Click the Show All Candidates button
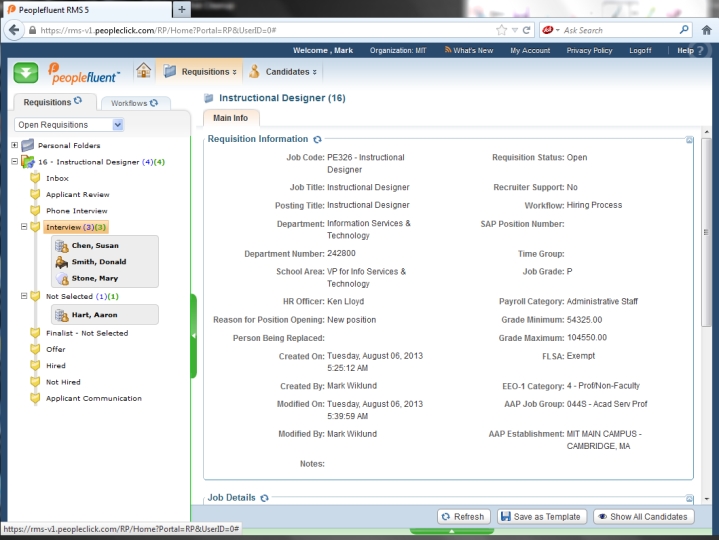719x540 pixels. (643, 517)
